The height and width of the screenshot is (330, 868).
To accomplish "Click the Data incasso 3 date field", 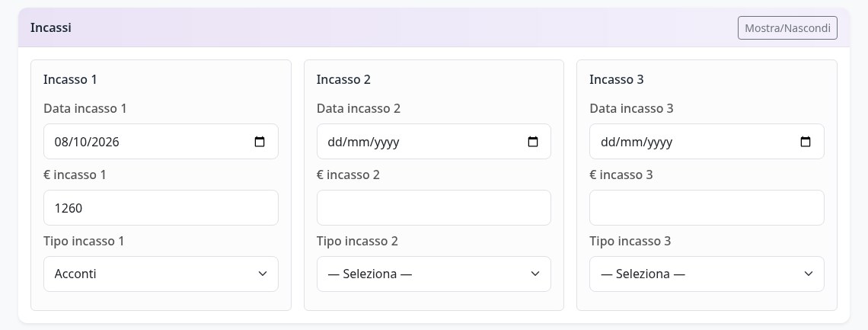I will [x=707, y=141].
